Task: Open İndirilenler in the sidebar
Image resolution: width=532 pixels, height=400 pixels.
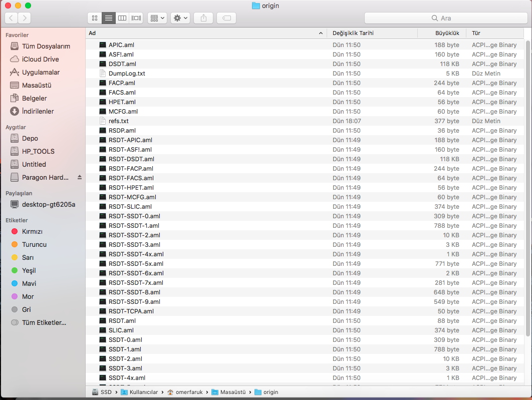Action: (x=38, y=111)
